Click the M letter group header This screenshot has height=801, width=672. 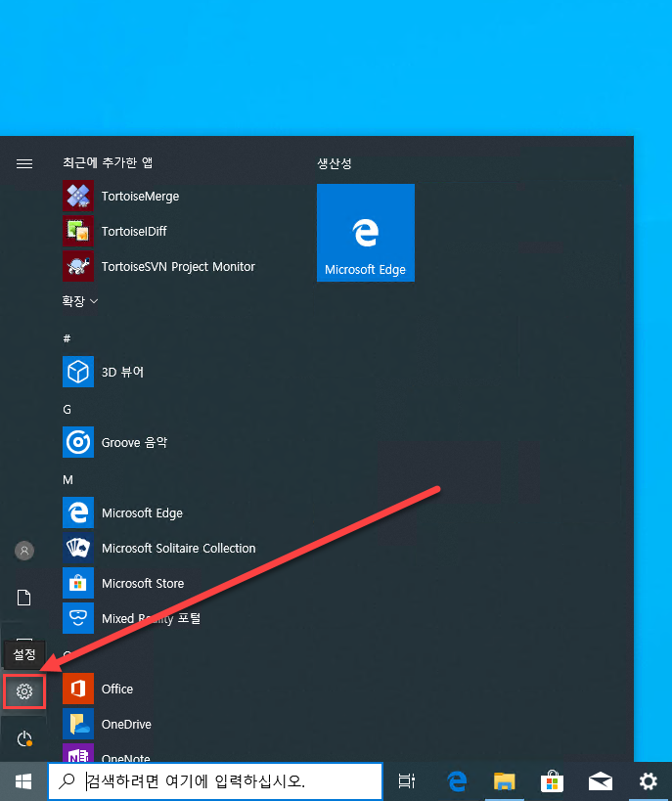click(x=67, y=479)
